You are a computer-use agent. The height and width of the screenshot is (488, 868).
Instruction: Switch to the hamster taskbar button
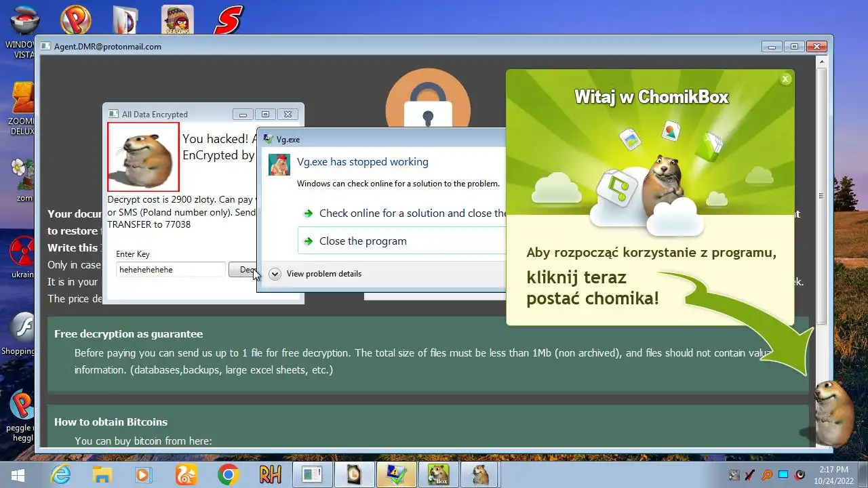(481, 474)
